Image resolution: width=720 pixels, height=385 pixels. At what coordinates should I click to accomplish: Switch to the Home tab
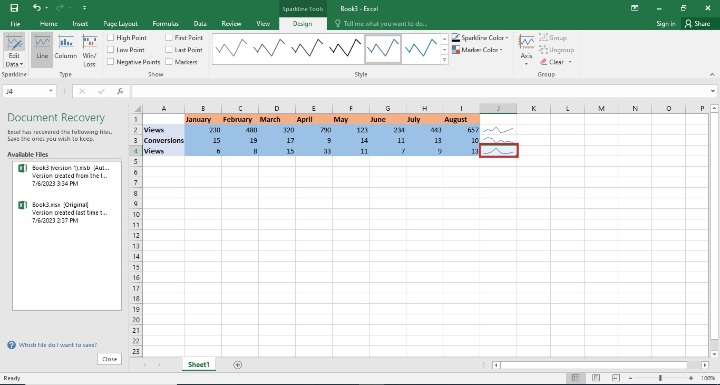coord(49,23)
